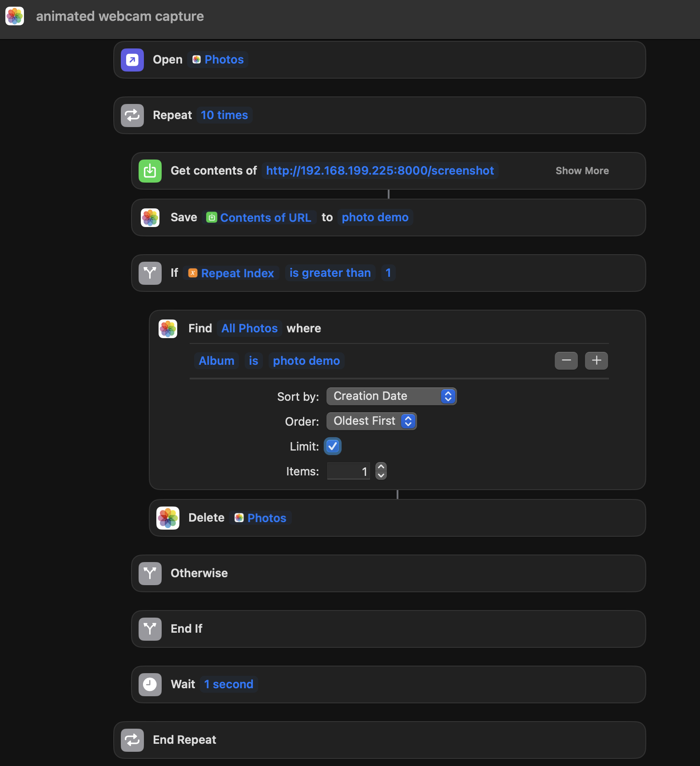Add a filter with the plus button
This screenshot has width=700, height=766.
tap(596, 361)
